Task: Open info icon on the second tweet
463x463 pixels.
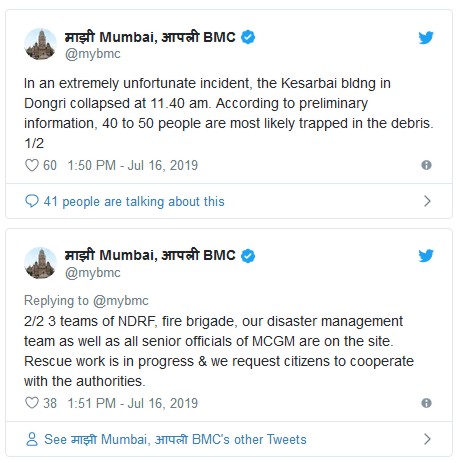Action: (426, 403)
